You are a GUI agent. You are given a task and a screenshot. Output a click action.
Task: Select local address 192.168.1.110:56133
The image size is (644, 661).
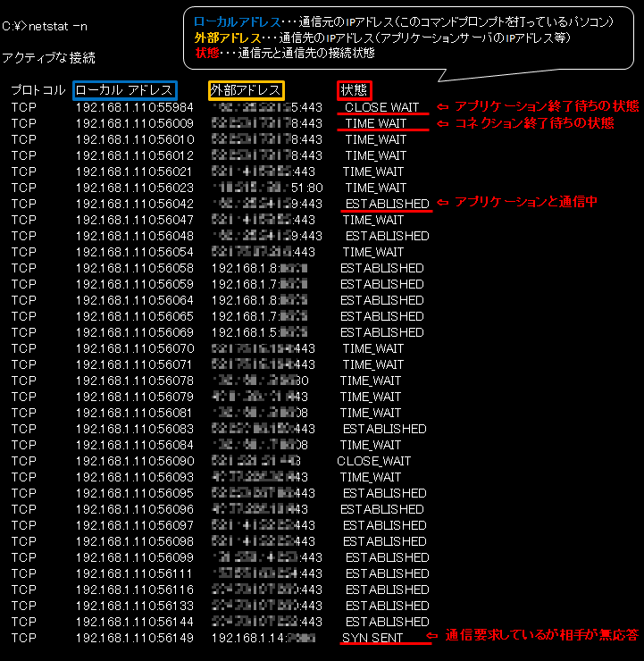[x=135, y=607]
